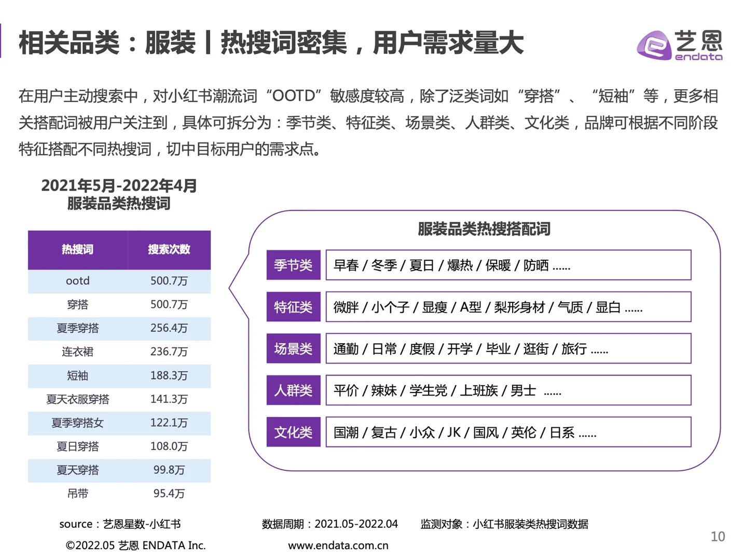Click the 艺恩 endata logo

680,46
